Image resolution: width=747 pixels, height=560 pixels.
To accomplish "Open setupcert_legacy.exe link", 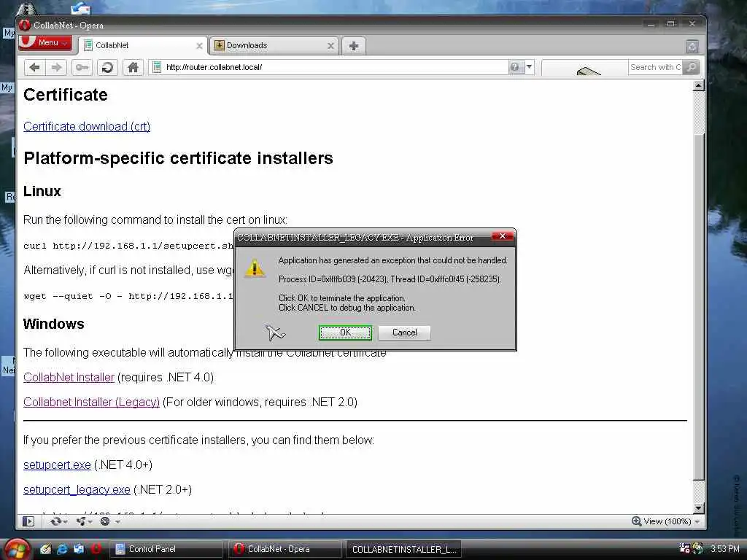I will (77, 489).
